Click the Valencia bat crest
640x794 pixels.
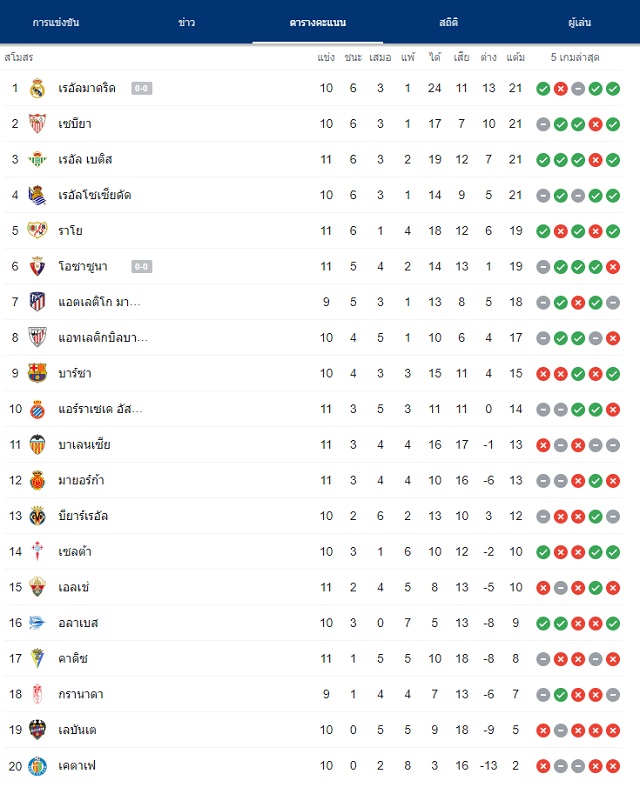click(x=37, y=445)
